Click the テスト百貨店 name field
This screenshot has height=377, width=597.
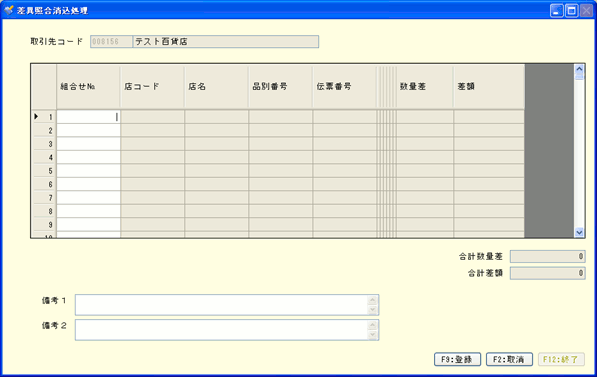225,42
